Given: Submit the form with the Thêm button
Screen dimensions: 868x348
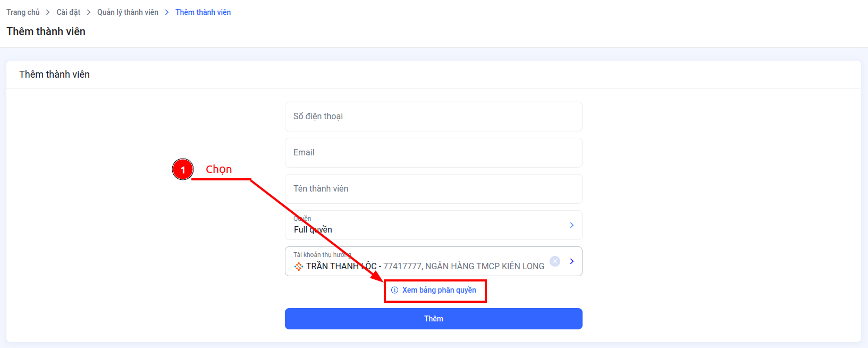Looking at the screenshot, I should point(434,319).
